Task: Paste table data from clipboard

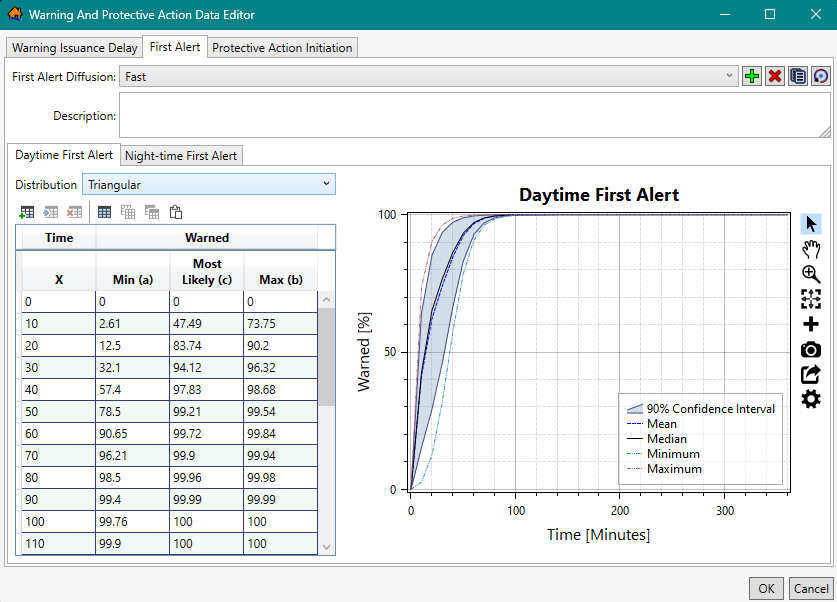Action: 177,212
